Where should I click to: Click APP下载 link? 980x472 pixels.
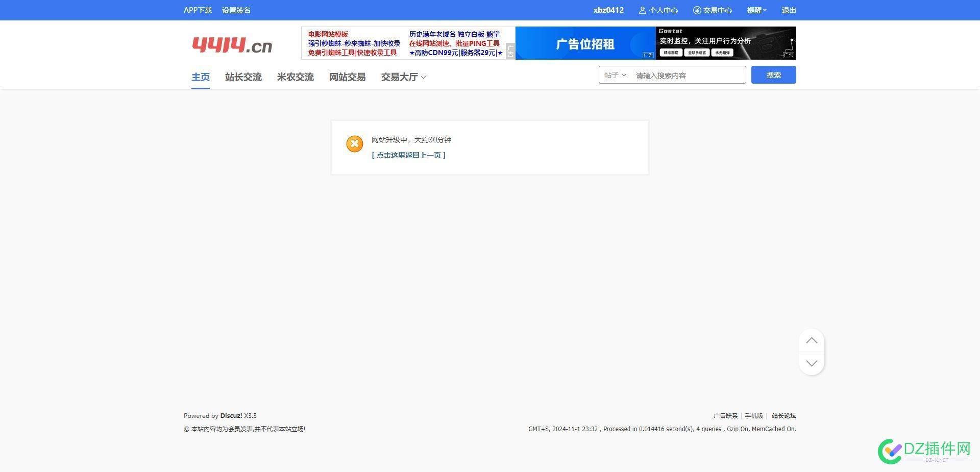pos(198,10)
